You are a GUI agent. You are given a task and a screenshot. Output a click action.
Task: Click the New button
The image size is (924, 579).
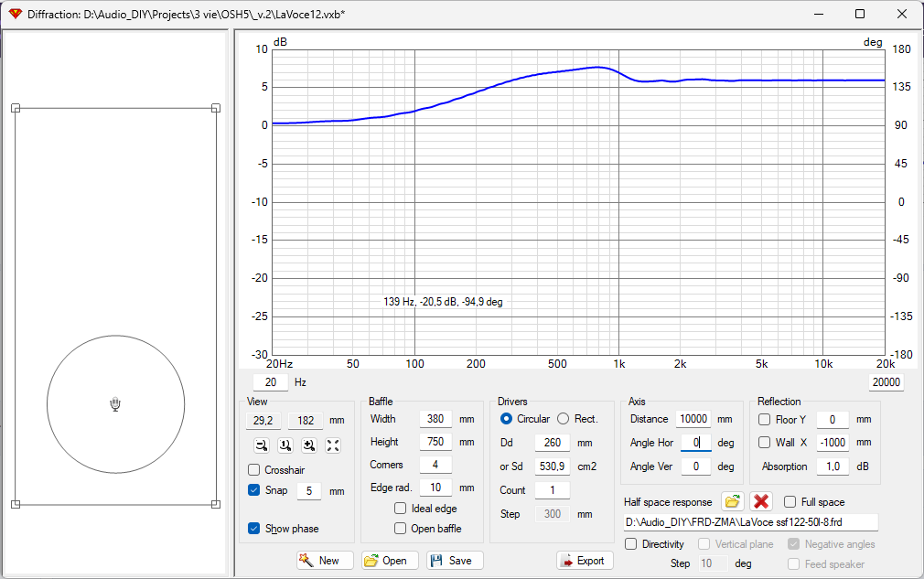point(326,560)
